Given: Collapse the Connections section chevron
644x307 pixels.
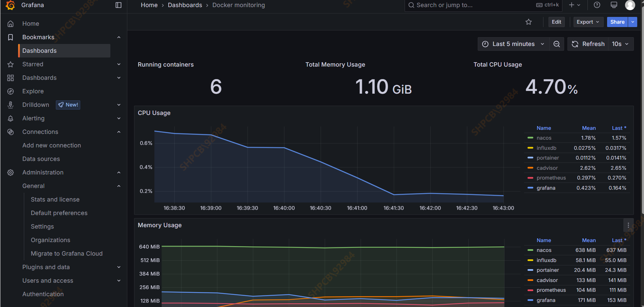Looking at the screenshot, I should [x=119, y=132].
